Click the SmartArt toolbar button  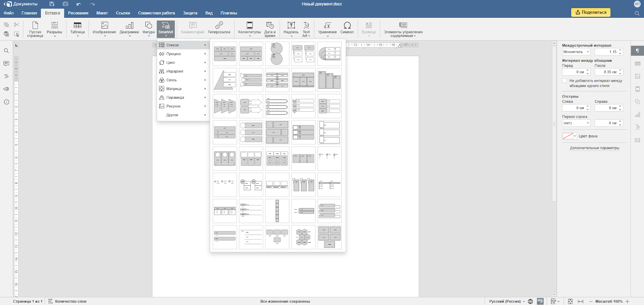click(x=166, y=29)
